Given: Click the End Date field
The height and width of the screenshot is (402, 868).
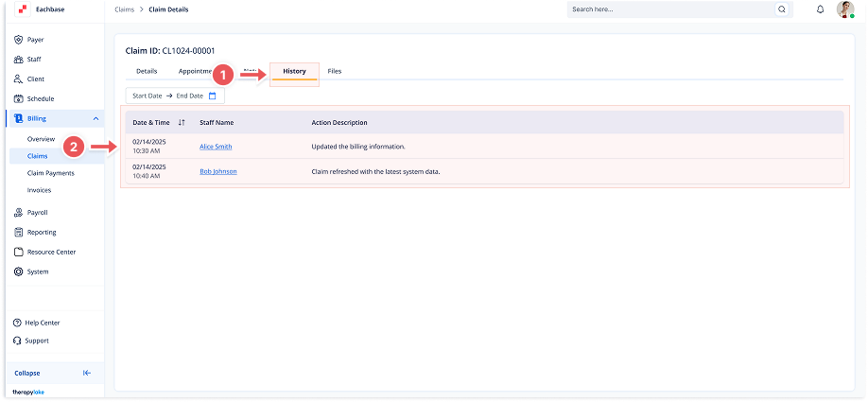Looking at the screenshot, I should pyautogui.click(x=190, y=96).
